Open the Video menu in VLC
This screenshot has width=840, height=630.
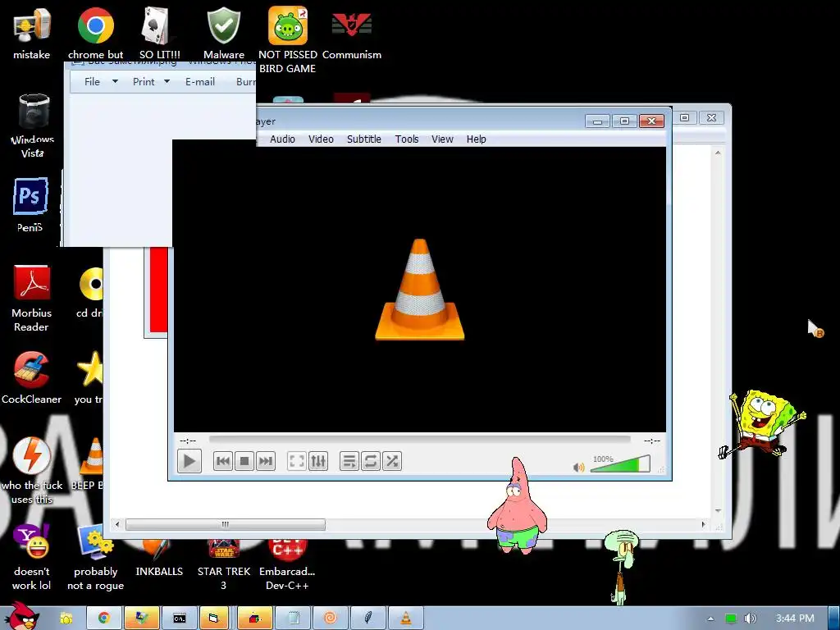321,139
